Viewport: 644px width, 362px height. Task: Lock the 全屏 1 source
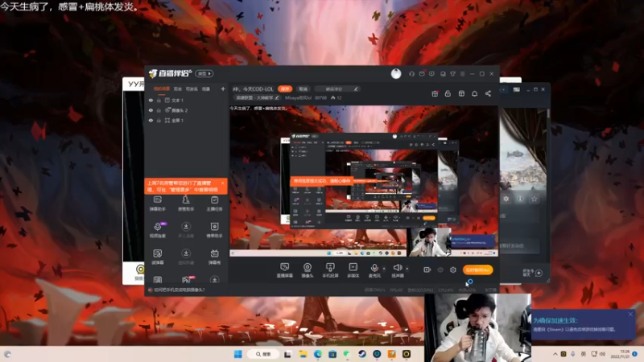(159, 120)
